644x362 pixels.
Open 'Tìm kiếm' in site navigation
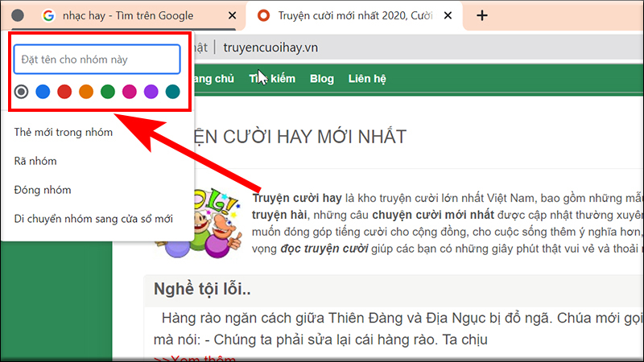pos(272,78)
